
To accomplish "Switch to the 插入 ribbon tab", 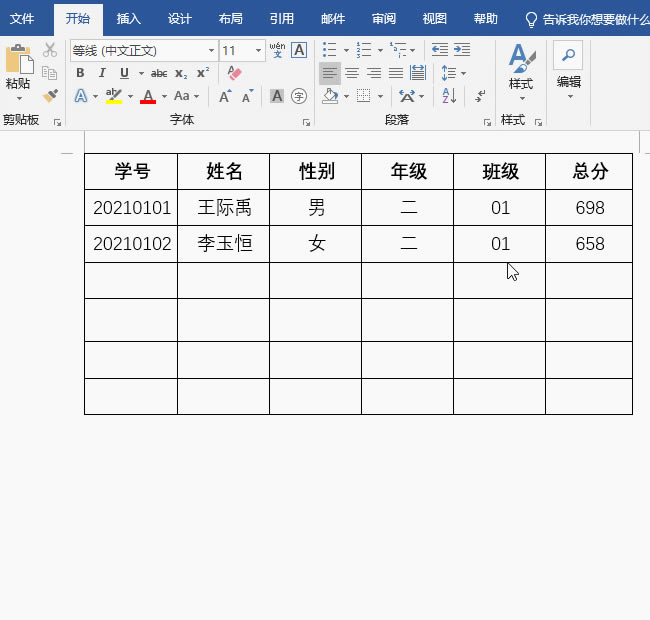I will tap(128, 18).
